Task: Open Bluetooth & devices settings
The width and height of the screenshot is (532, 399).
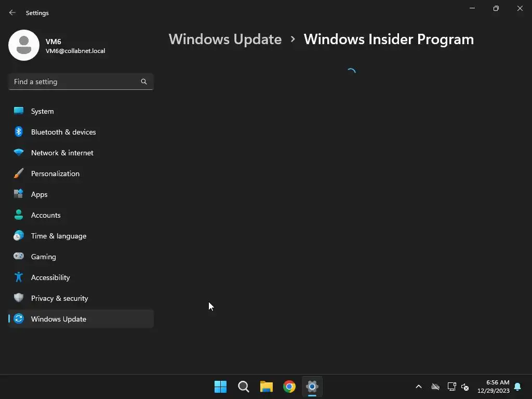Action: tap(81, 132)
